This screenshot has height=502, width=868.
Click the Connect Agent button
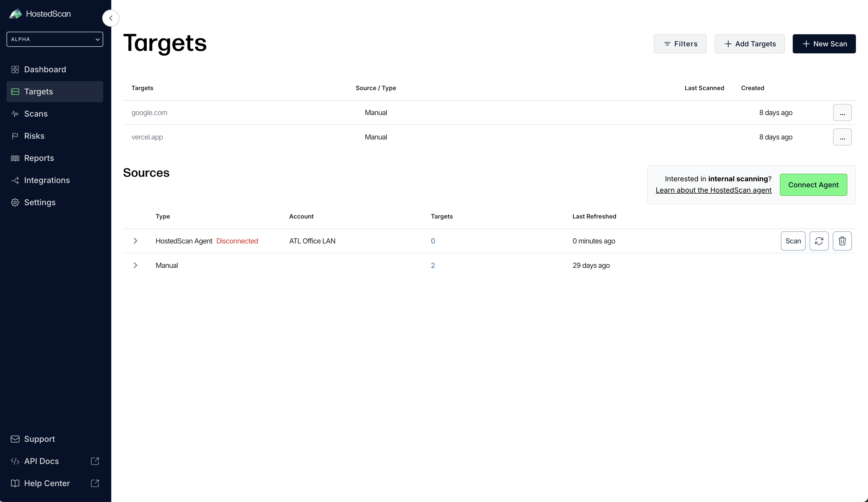(x=814, y=185)
